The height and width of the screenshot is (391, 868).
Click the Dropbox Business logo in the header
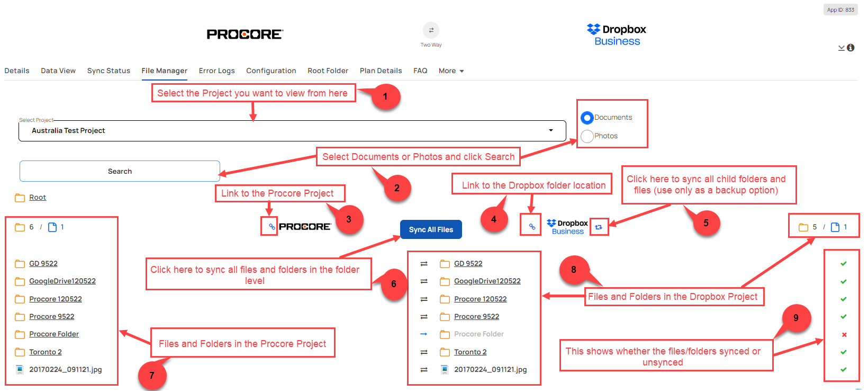pos(617,35)
